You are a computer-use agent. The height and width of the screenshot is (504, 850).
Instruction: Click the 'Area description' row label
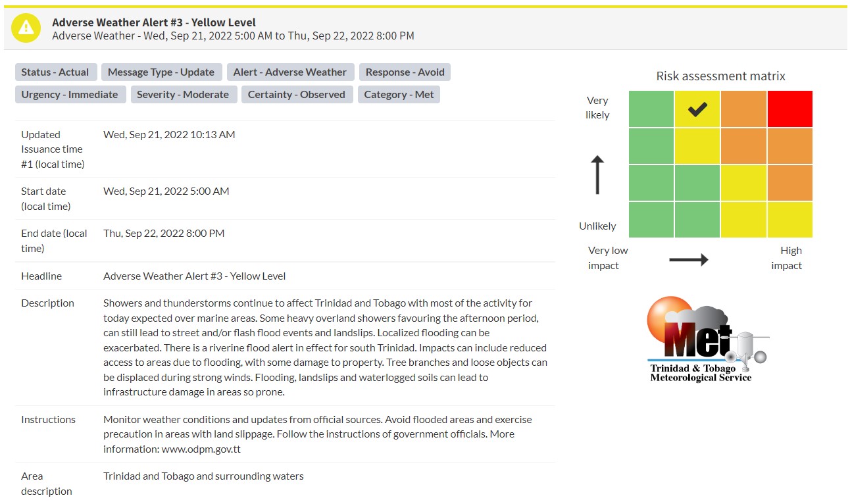pos(47,484)
